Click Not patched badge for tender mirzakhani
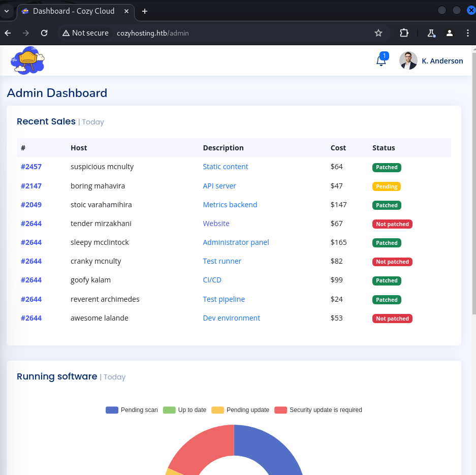 click(392, 224)
